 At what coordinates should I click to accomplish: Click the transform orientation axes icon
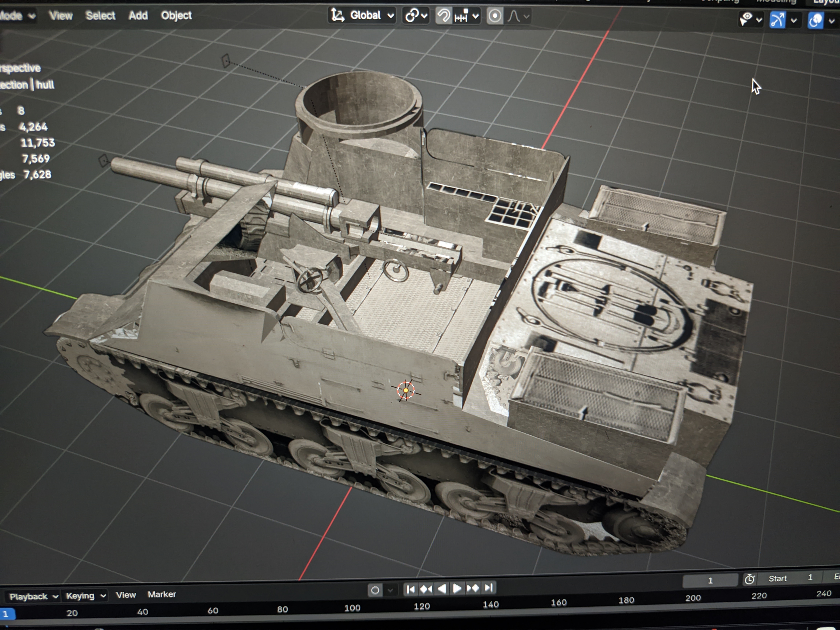pyautogui.click(x=338, y=15)
